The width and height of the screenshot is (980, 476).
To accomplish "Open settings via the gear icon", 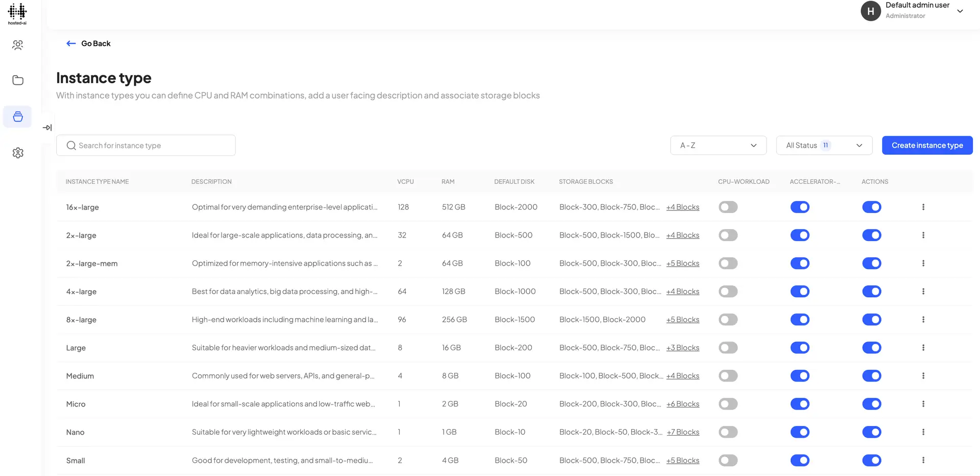I will click(18, 153).
